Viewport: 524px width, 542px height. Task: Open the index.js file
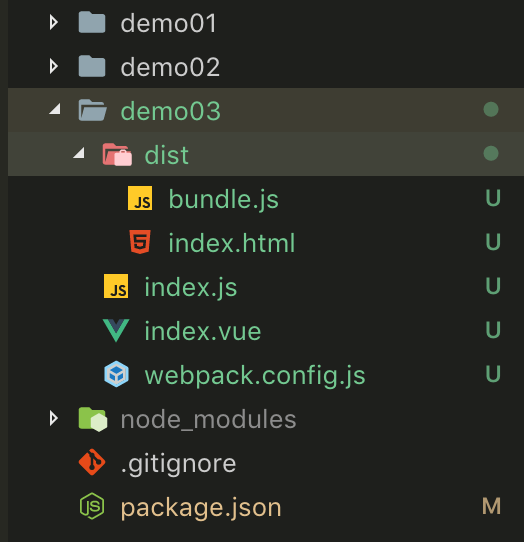point(191,288)
